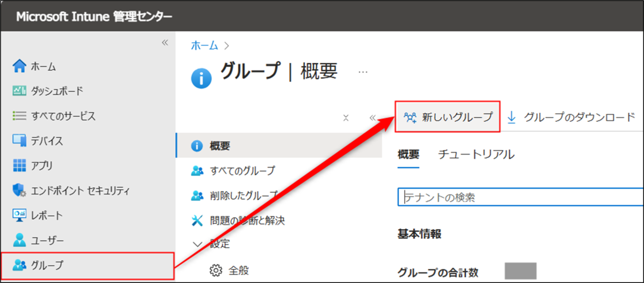The width and height of the screenshot is (644, 283).
Task: Open the ellipsis menu beside 概要 title
Action: pos(363,71)
